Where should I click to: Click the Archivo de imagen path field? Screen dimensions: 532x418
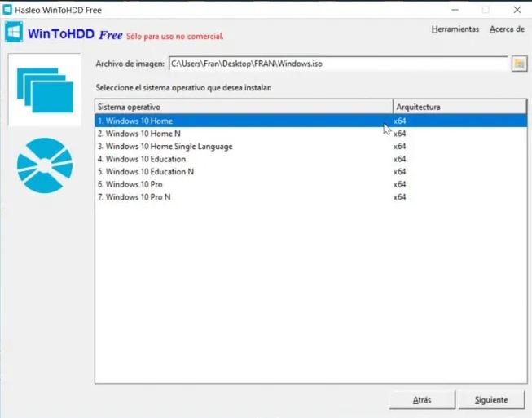point(336,64)
